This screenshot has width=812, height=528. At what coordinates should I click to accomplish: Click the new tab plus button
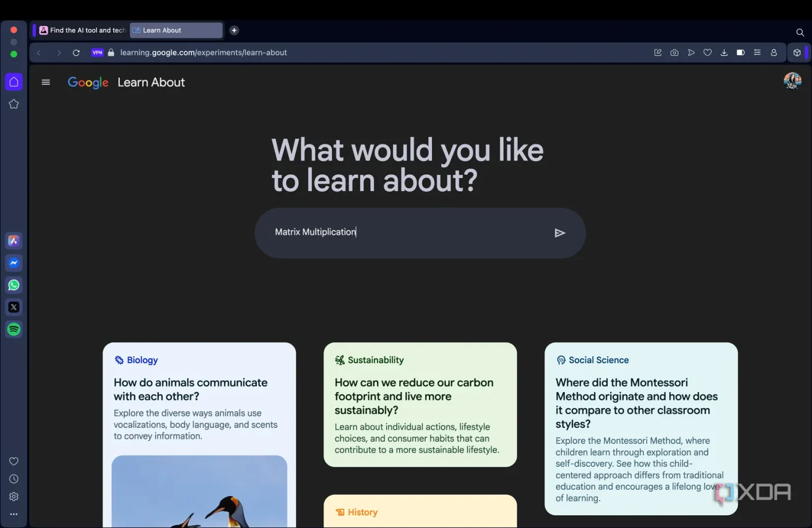pyautogui.click(x=234, y=30)
